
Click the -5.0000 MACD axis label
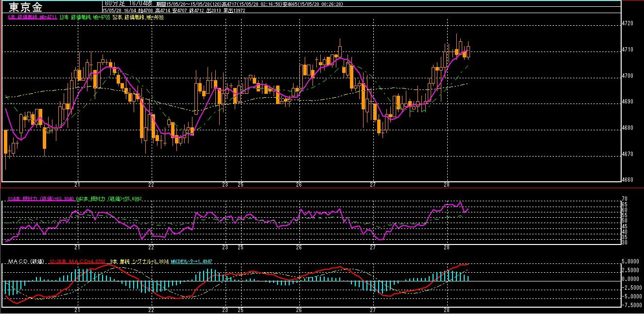tap(632, 297)
